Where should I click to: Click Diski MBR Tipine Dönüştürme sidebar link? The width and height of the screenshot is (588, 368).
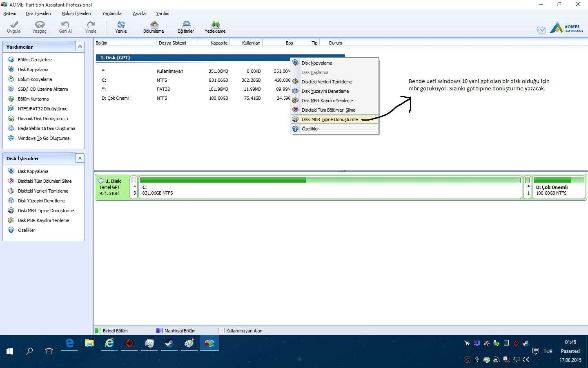[x=46, y=211]
